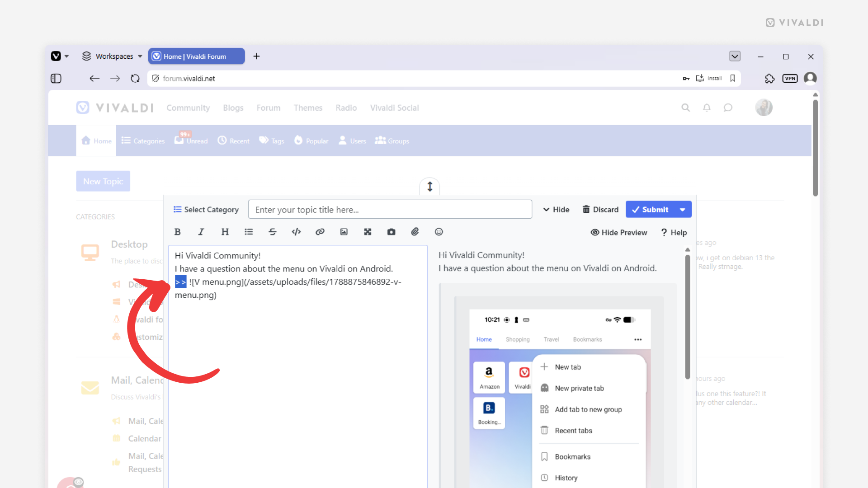Toggle zen mode fullscreen composer icon
Viewport: 868px width, 488px height.
368,232
